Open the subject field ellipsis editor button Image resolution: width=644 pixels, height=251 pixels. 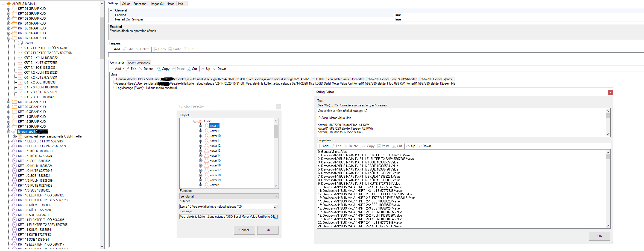[x=276, y=207]
